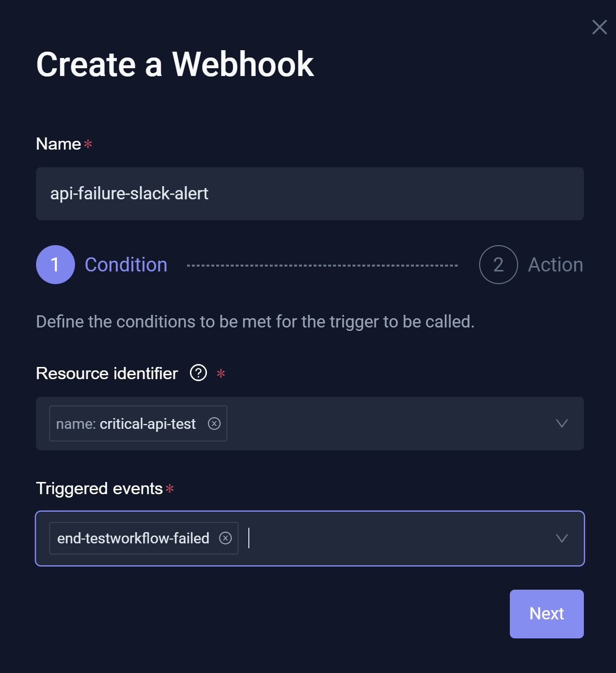Viewport: 616px width, 673px height.
Task: Remove the critical-api-test resource filter
Action: (x=214, y=423)
